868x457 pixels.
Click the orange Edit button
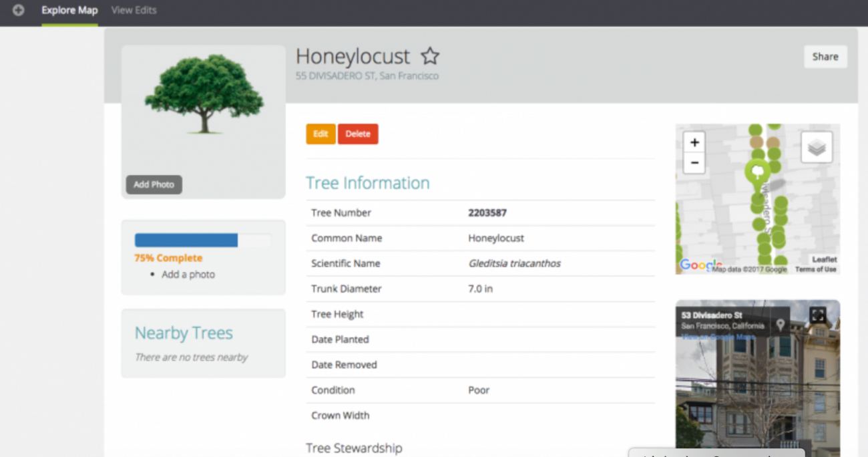(x=320, y=134)
